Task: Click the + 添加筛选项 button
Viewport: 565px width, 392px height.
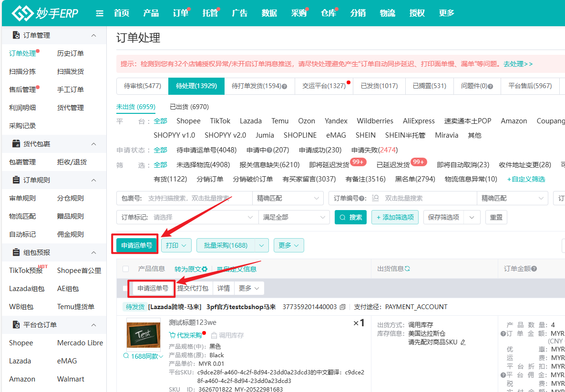Action: coord(395,217)
